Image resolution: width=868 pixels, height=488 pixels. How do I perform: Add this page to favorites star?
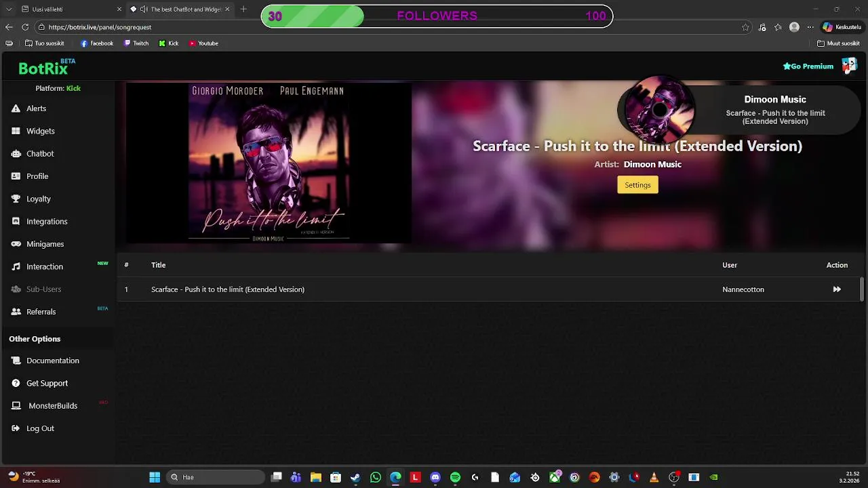[745, 27]
